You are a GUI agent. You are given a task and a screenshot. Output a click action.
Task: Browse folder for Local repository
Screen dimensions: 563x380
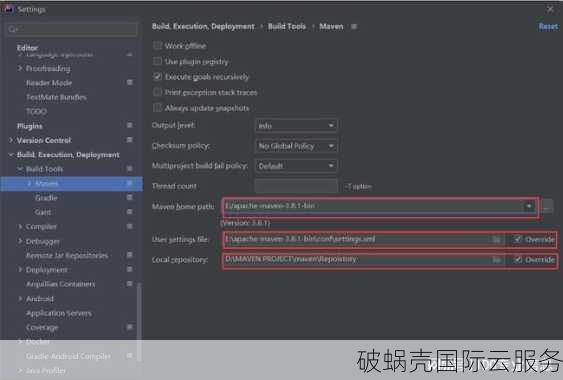[497, 260]
